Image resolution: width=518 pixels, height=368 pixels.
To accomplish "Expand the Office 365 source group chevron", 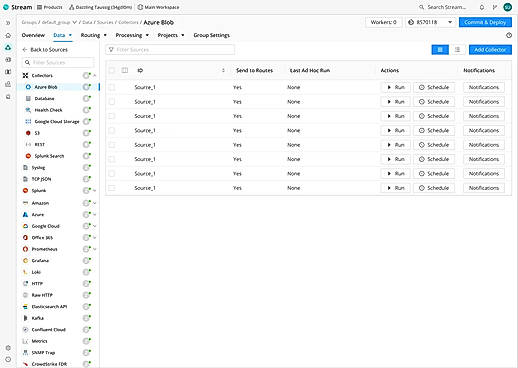I will [x=95, y=238].
